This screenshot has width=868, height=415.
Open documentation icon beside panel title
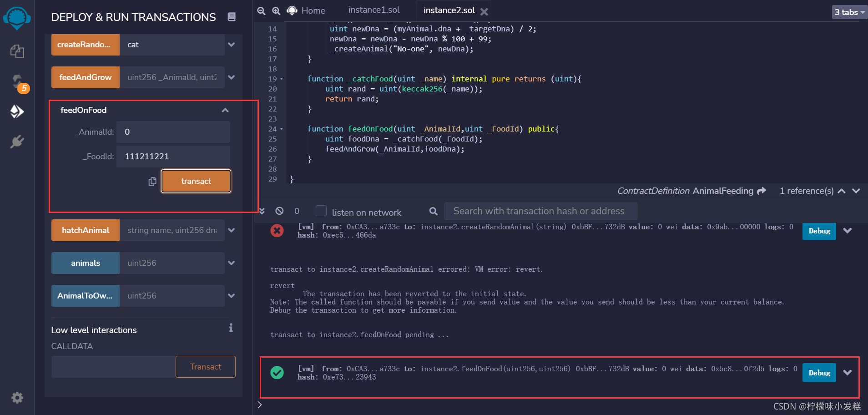[232, 17]
